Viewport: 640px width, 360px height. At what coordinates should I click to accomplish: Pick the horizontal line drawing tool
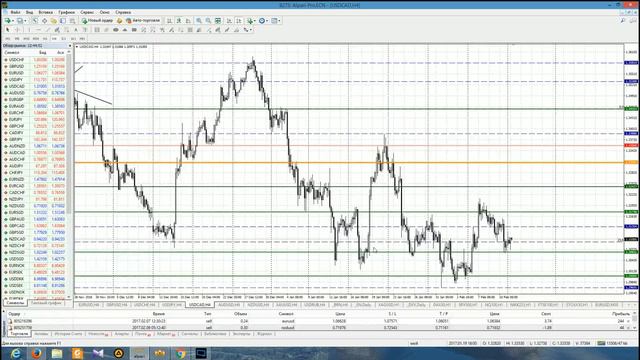(x=38, y=30)
